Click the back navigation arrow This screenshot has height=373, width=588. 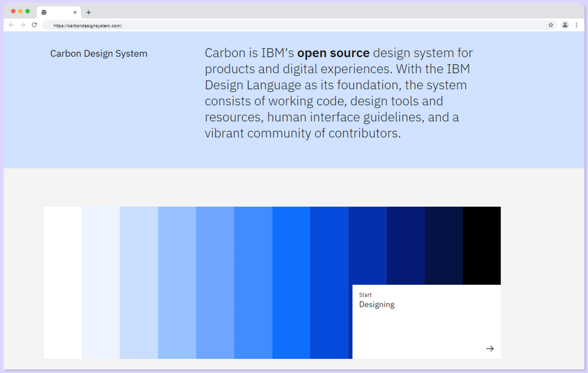11,25
